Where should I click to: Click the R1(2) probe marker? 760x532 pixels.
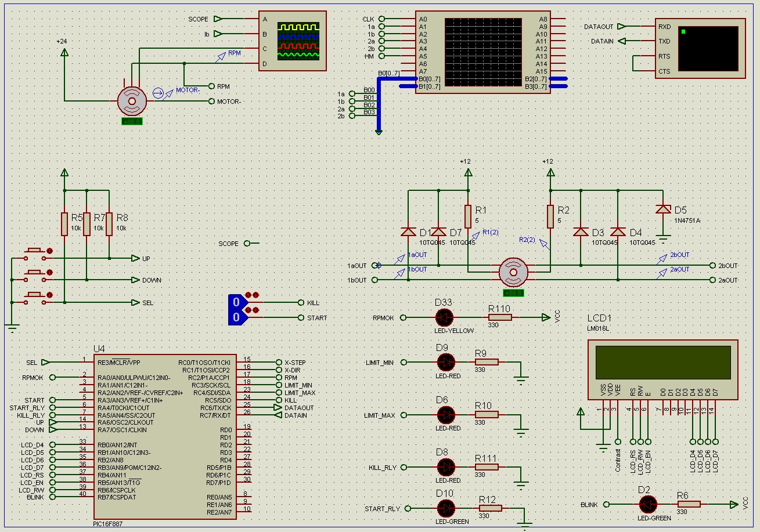tap(477, 235)
